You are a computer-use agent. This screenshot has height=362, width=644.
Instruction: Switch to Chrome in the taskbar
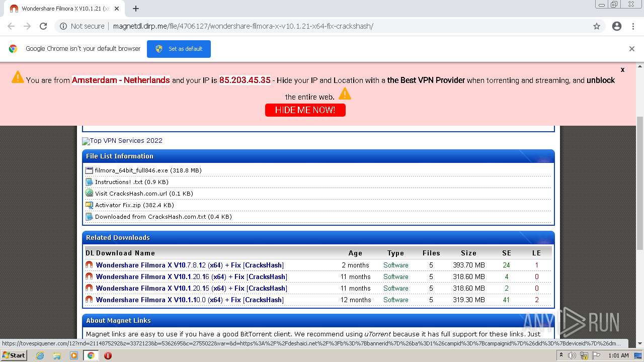(x=91, y=355)
